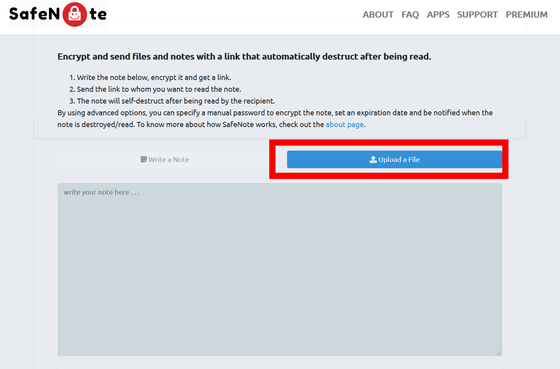560x369 pixels.
Task: Focus the 'write your note here' text area
Action: pyautogui.click(x=280, y=269)
